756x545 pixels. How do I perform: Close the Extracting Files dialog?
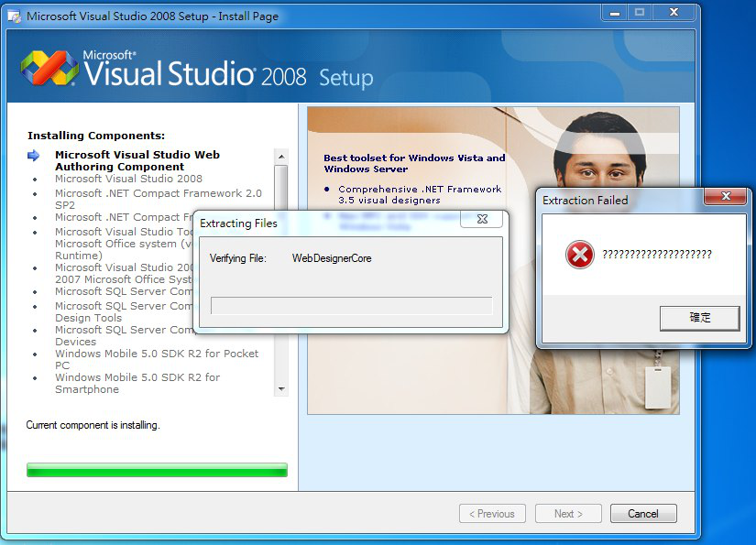coord(482,219)
